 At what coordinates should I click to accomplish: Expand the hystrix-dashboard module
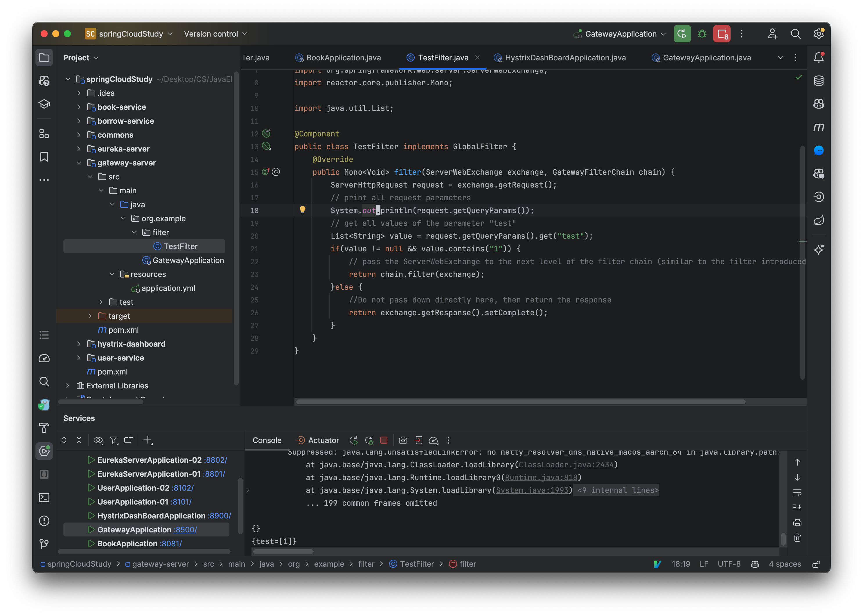79,344
